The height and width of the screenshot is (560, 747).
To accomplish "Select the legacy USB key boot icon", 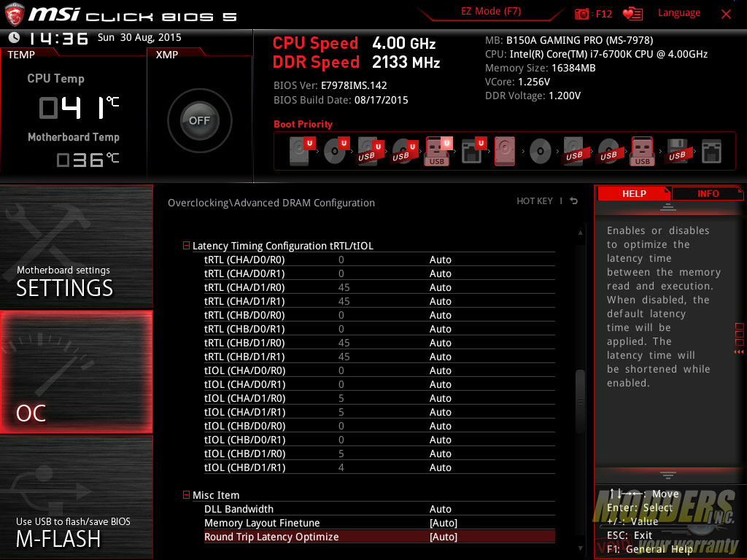I will pos(642,151).
